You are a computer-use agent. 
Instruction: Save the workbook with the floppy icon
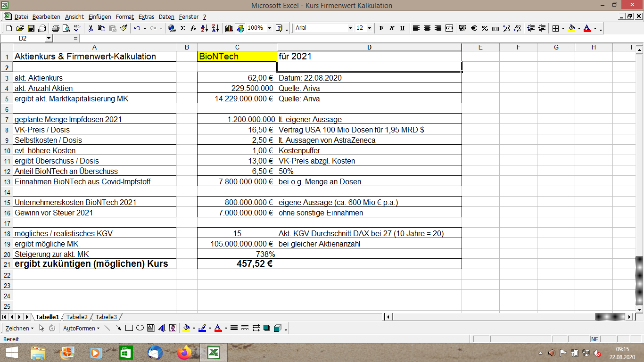[x=31, y=28]
